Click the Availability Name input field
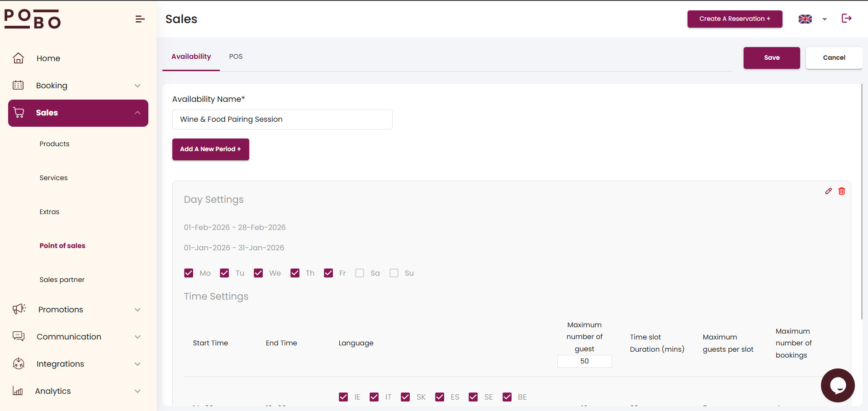 [282, 119]
